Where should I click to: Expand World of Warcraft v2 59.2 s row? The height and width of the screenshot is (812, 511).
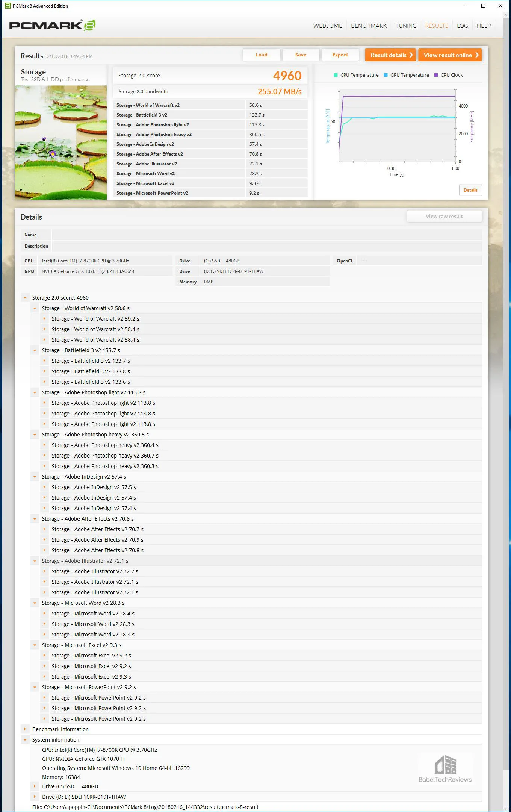(x=44, y=319)
